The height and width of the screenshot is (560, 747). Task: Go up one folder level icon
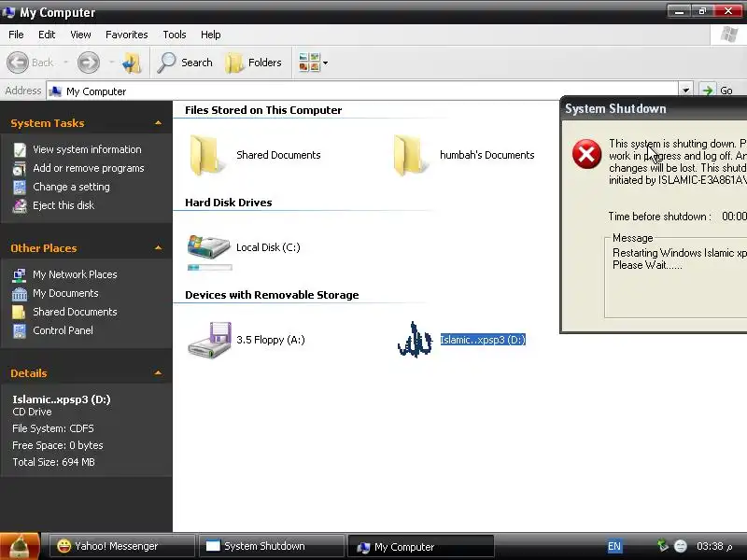click(x=132, y=63)
